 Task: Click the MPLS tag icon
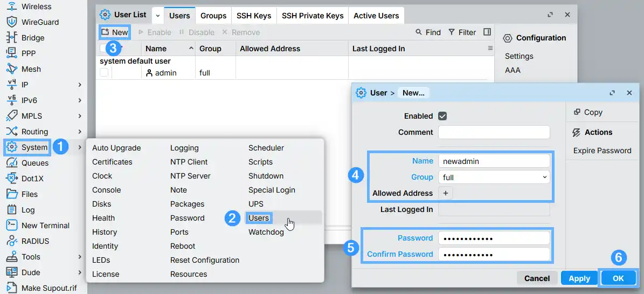pyautogui.click(x=12, y=115)
